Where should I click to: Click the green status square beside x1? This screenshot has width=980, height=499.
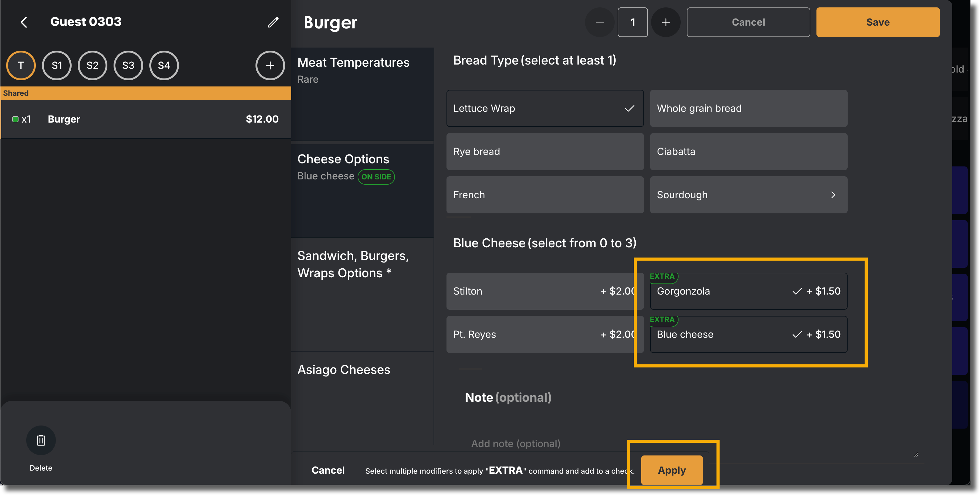[x=16, y=119]
